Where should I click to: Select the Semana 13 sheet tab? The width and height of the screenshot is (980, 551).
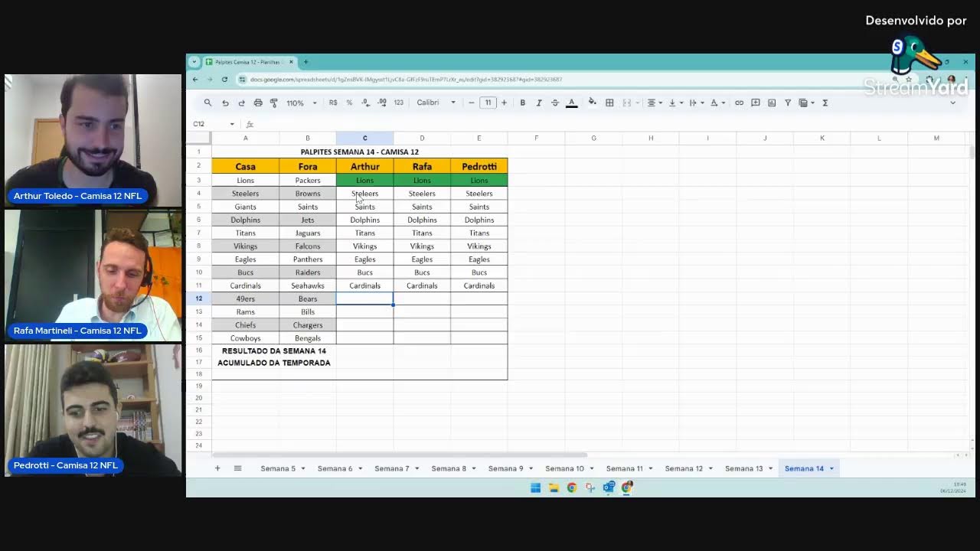[743, 468]
